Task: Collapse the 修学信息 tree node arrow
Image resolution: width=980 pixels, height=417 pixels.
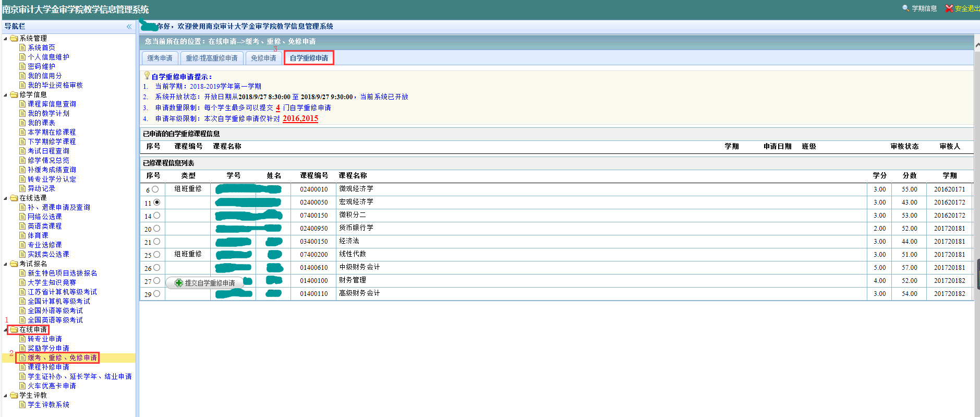Action: point(6,95)
